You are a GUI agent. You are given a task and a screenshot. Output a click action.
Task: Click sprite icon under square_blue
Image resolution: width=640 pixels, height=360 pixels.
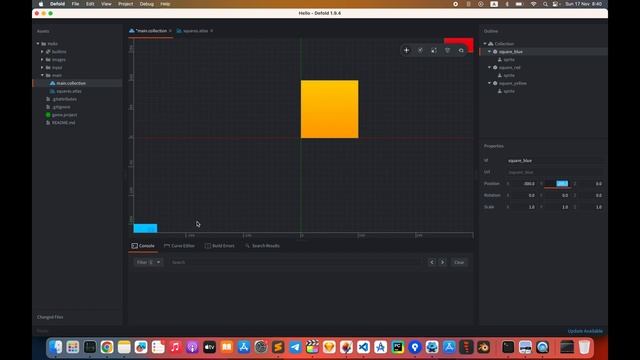coord(500,60)
